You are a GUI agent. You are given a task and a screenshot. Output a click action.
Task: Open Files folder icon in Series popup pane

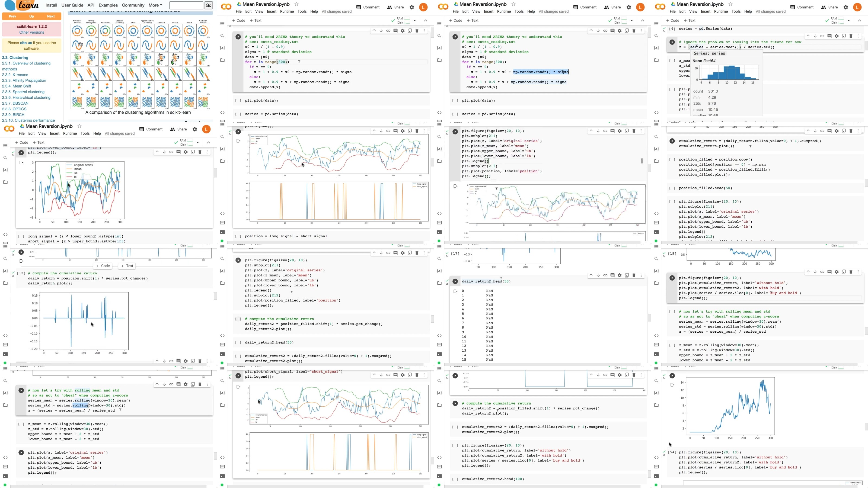tap(656, 60)
